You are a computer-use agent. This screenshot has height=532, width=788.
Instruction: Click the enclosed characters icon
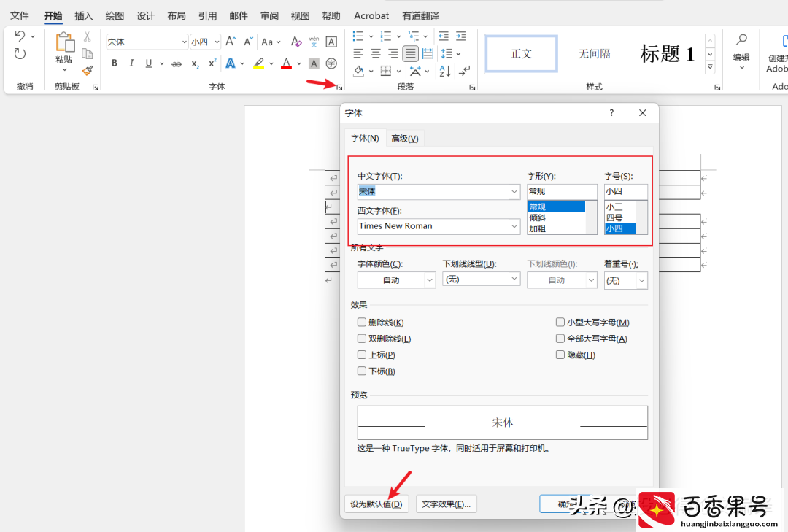(331, 63)
